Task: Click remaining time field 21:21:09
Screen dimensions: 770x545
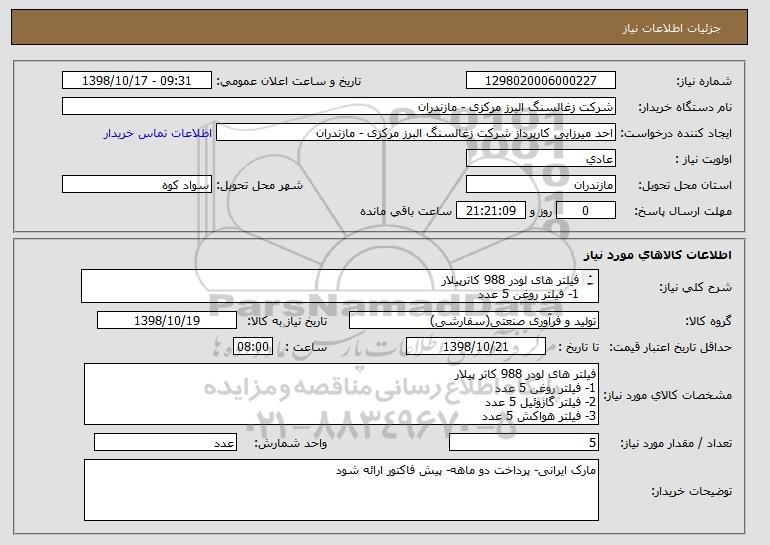Action: pos(491,211)
